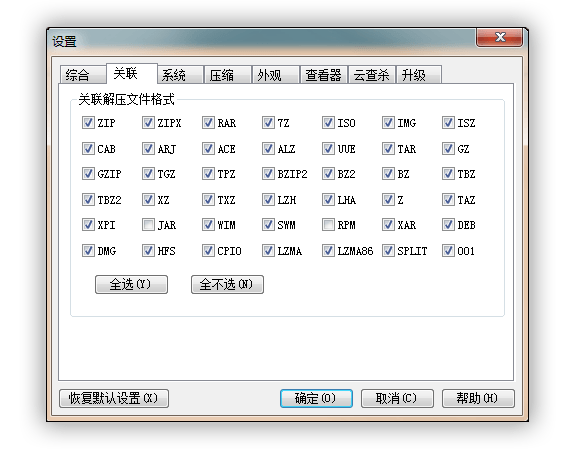582x452 pixels.
Task: Toggle the BZIP2 checkbox
Action: coord(268,174)
